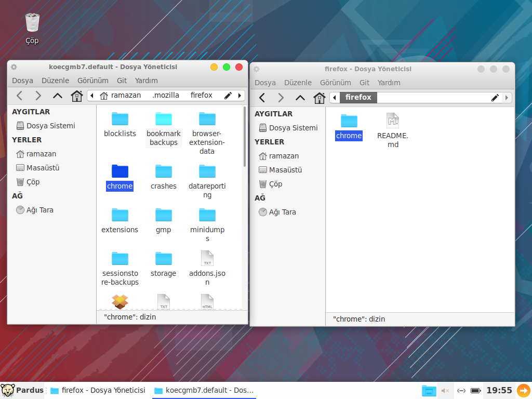Open Düzenle menu in firefox window

(x=298, y=83)
